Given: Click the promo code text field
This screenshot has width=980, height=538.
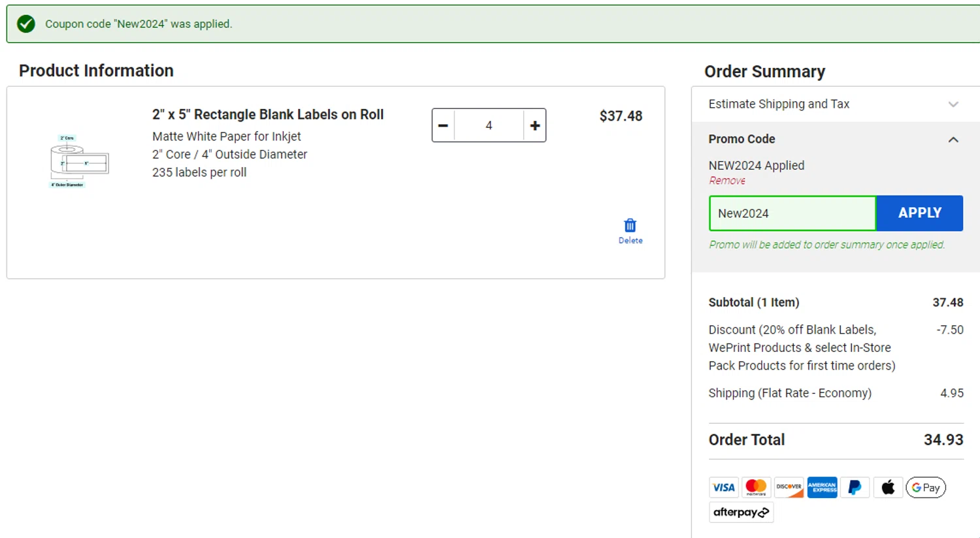Looking at the screenshot, I should point(792,214).
